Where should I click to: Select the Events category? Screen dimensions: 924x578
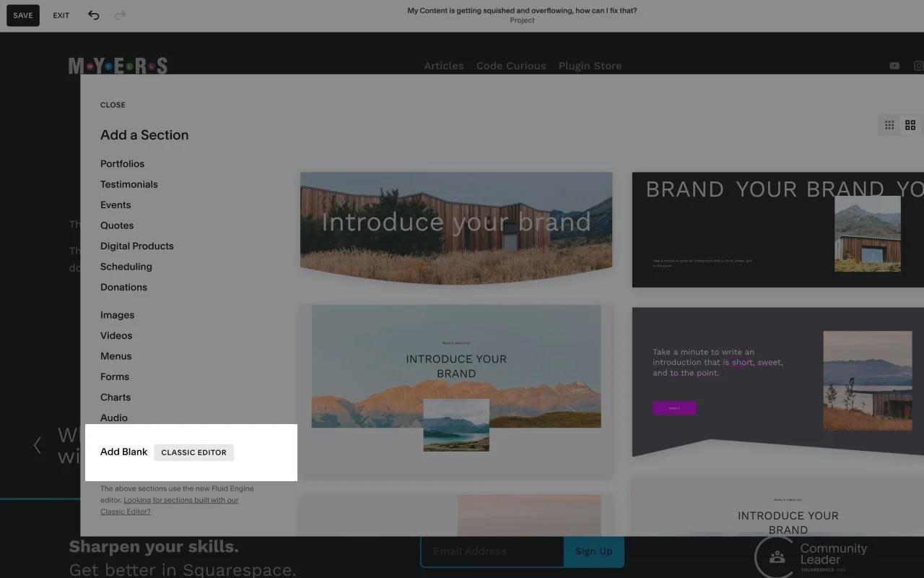point(115,204)
